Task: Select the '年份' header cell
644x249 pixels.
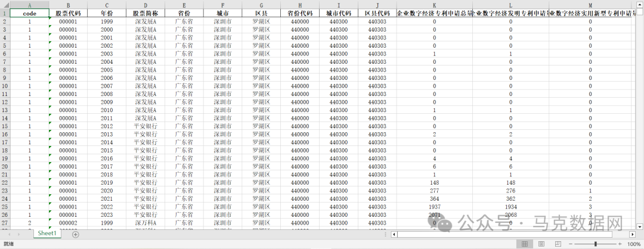Action: click(x=107, y=13)
